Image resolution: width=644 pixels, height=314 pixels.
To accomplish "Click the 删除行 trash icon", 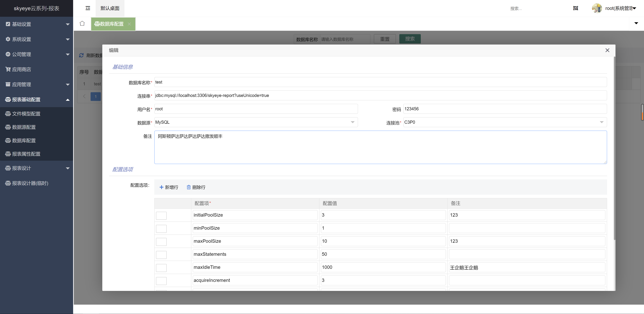I will pyautogui.click(x=189, y=187).
